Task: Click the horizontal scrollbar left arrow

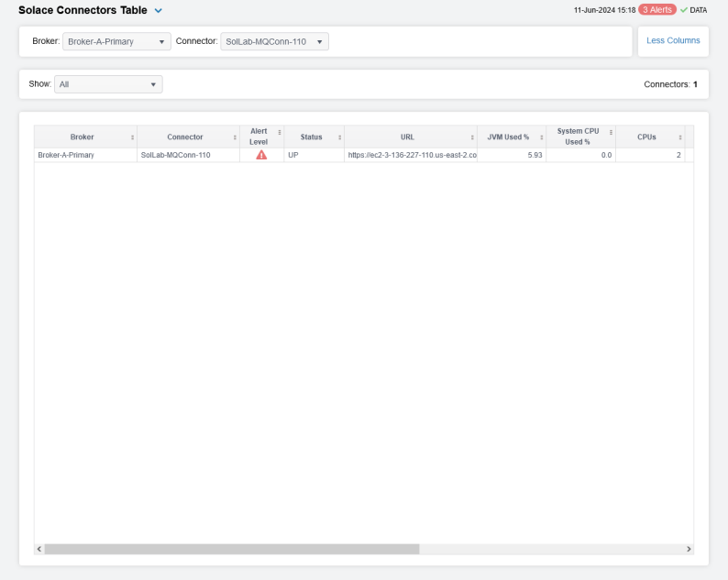Action: (39, 550)
